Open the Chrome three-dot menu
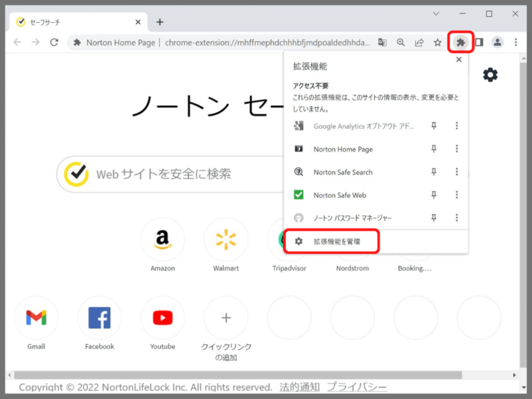 tap(516, 42)
